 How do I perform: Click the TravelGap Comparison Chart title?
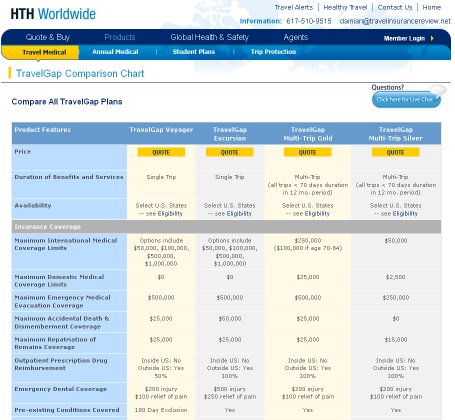click(x=80, y=73)
